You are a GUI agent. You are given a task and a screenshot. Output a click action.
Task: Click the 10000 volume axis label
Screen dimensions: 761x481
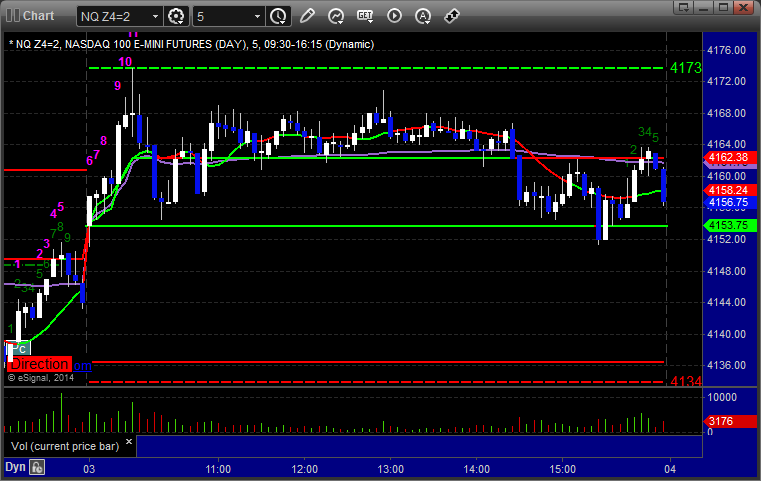tap(722, 397)
